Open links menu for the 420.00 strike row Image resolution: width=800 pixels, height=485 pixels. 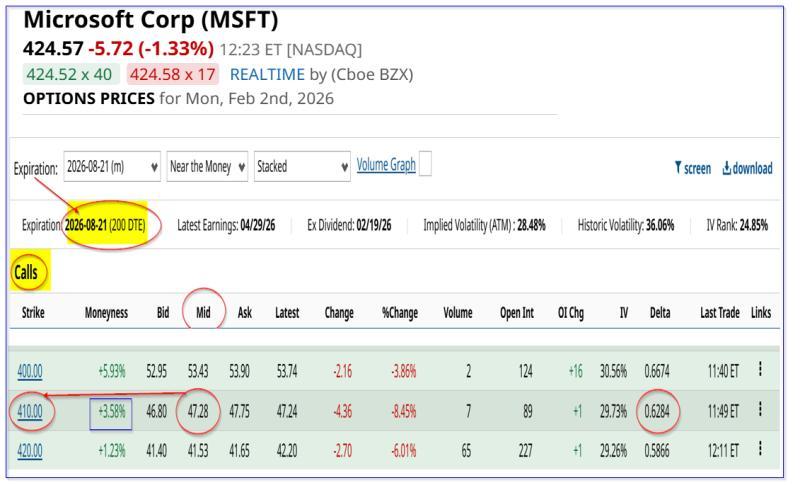[760, 450]
